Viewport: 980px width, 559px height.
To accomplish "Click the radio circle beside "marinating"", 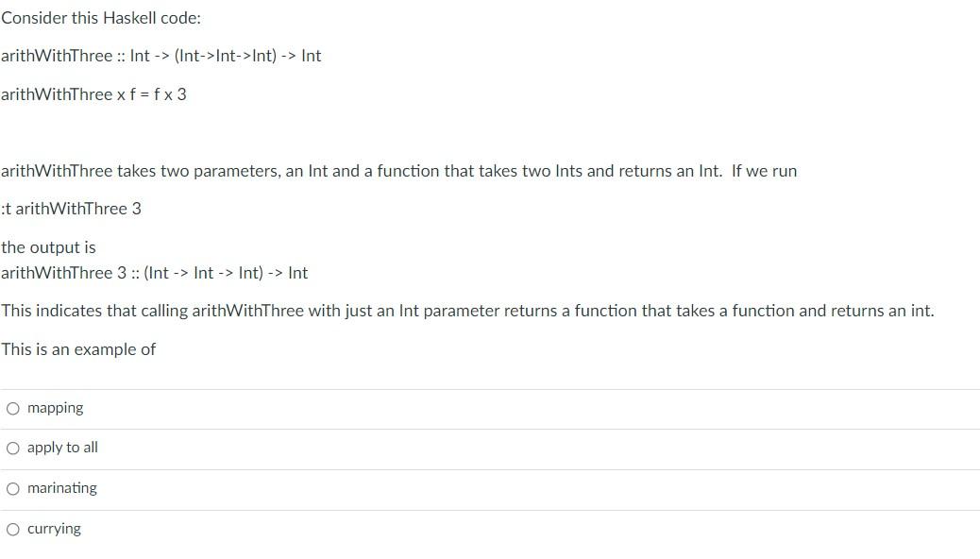I will click(x=13, y=487).
